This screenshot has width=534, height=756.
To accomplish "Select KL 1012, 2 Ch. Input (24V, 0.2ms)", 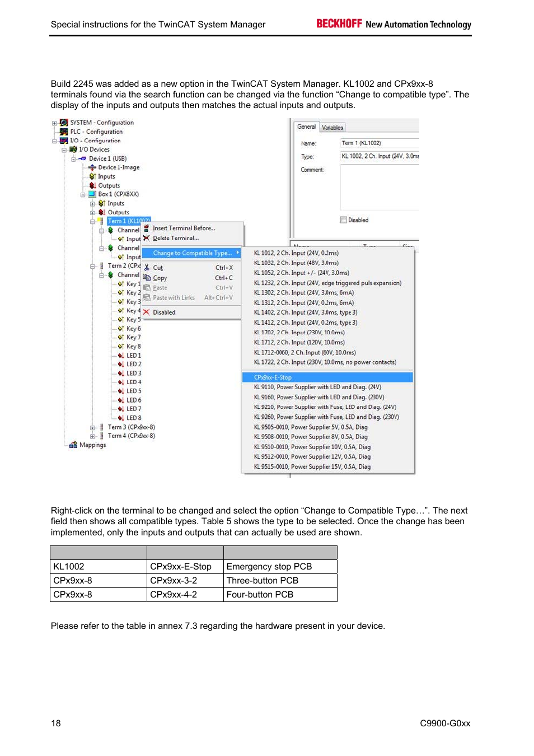I will [x=327, y=253].
